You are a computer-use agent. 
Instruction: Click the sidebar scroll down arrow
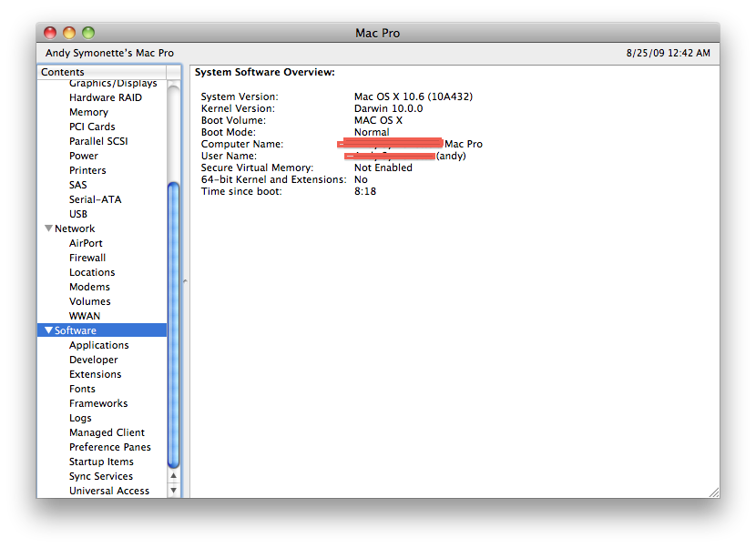(174, 490)
